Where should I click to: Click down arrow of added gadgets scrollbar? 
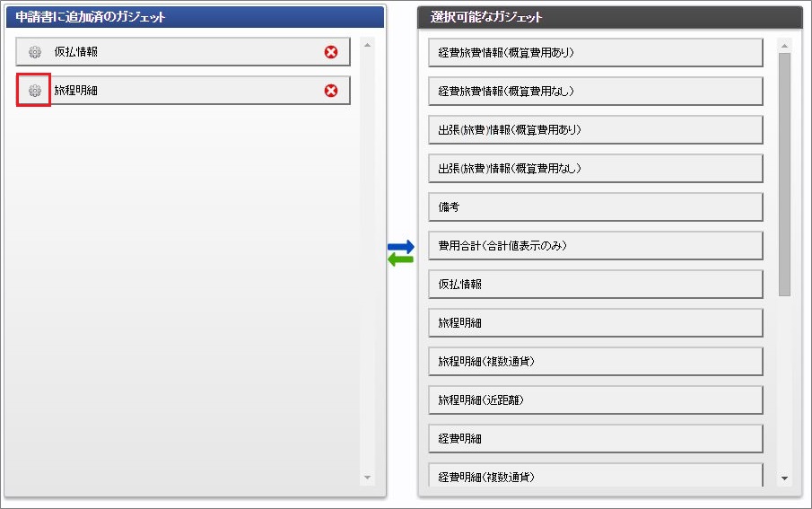(x=367, y=478)
